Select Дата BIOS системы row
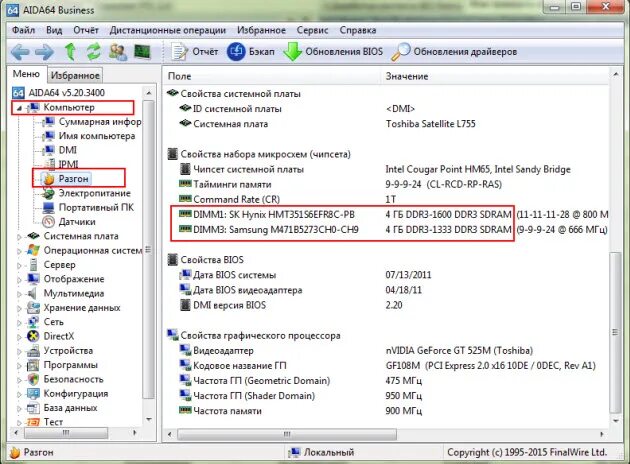This screenshot has height=464, width=630. (387, 275)
